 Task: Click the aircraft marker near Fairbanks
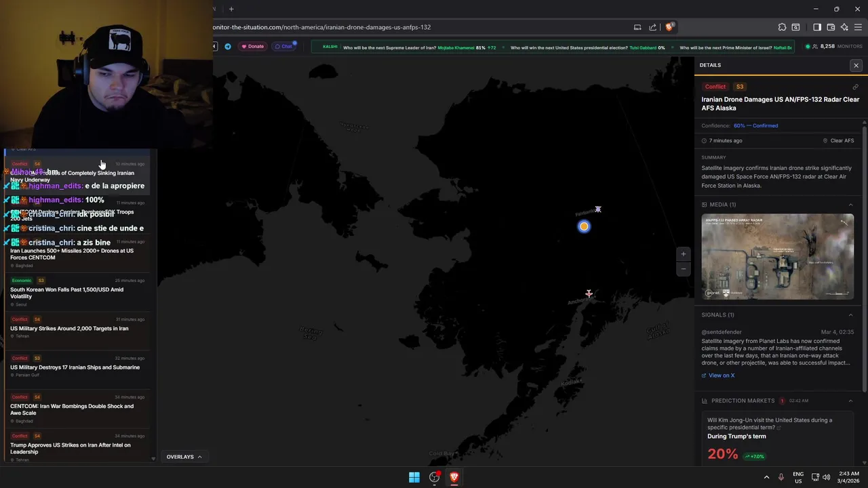597,209
